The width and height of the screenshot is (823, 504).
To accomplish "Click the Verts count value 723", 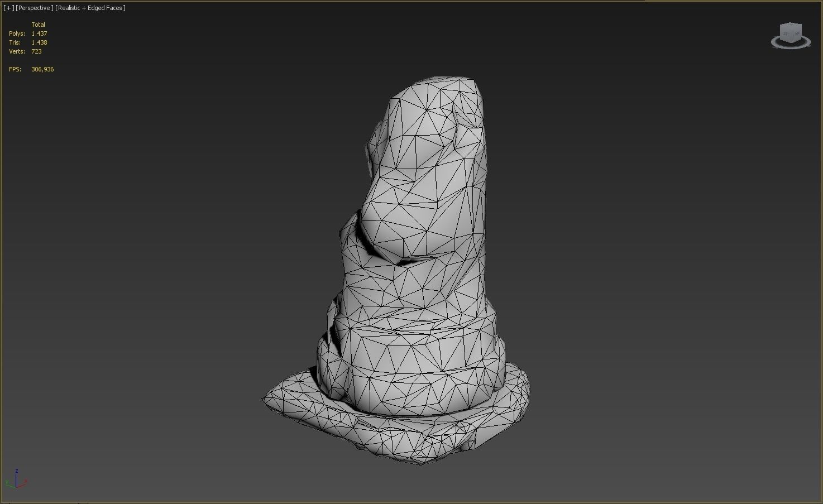I will click(36, 51).
